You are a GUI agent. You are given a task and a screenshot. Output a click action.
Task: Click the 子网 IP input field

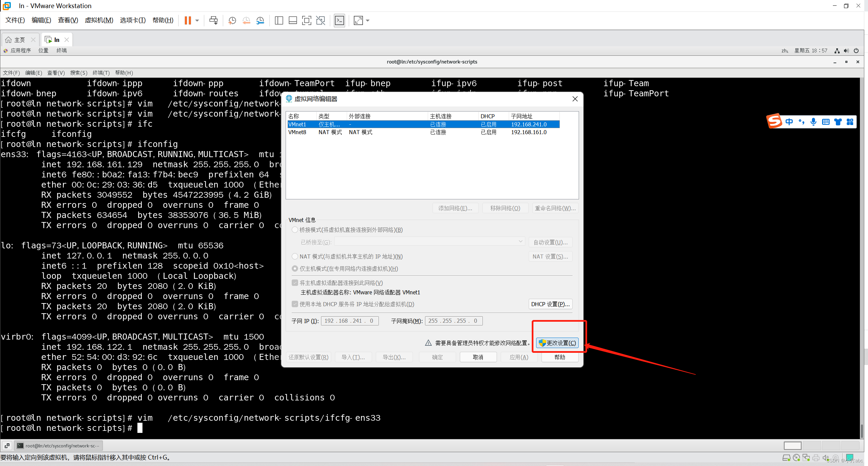tap(350, 321)
